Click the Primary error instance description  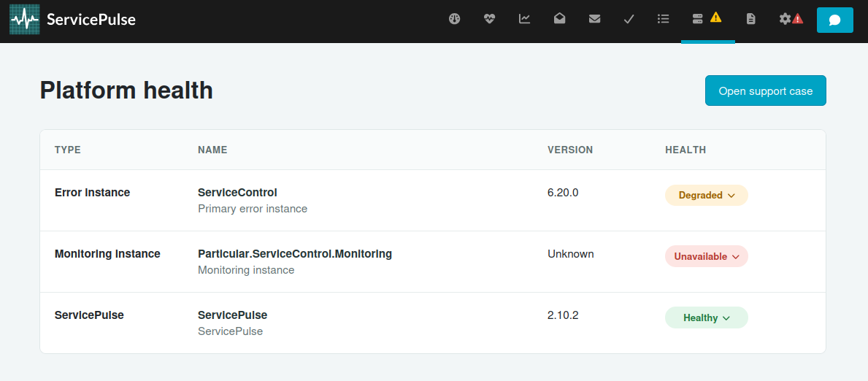pyautogui.click(x=253, y=209)
